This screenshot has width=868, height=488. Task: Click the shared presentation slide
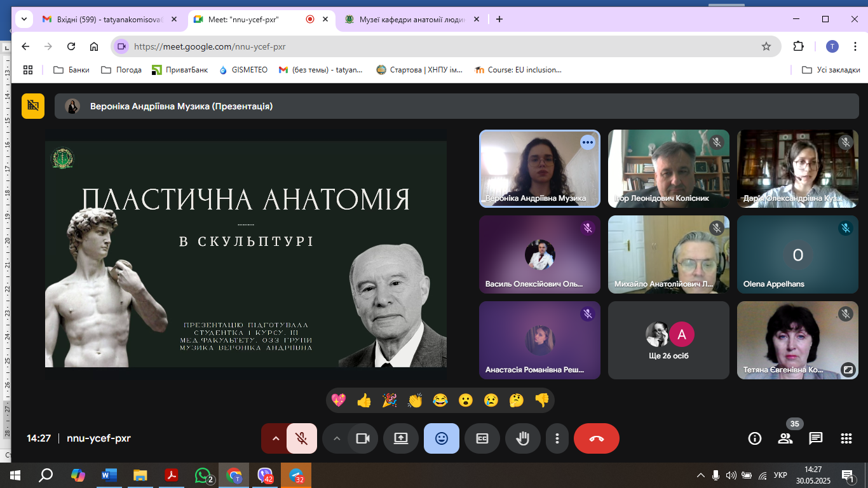point(246,254)
